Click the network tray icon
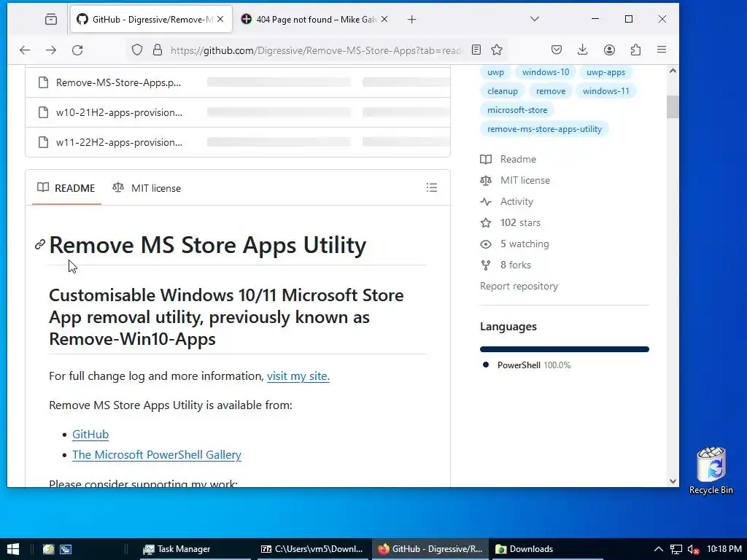 pyautogui.click(x=676, y=550)
